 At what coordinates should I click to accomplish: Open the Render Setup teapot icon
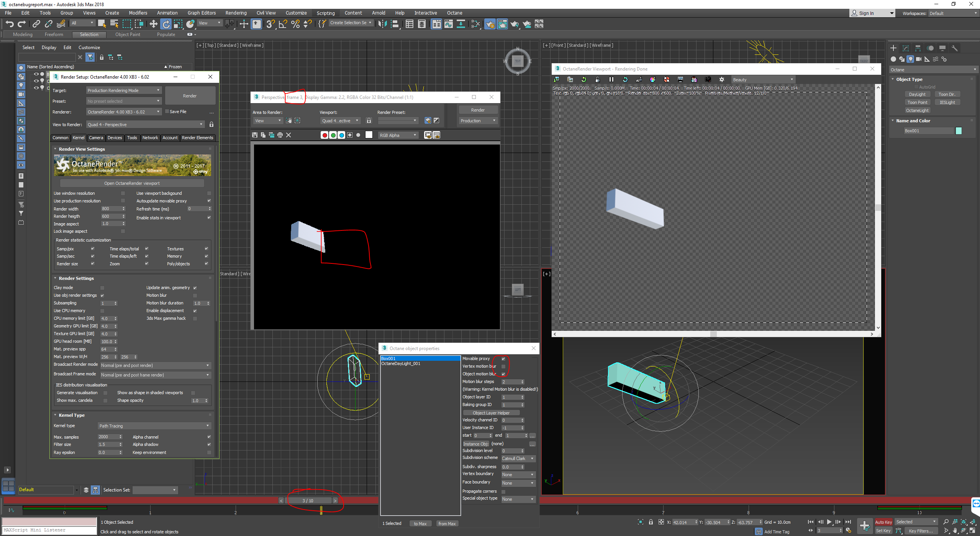[490, 24]
